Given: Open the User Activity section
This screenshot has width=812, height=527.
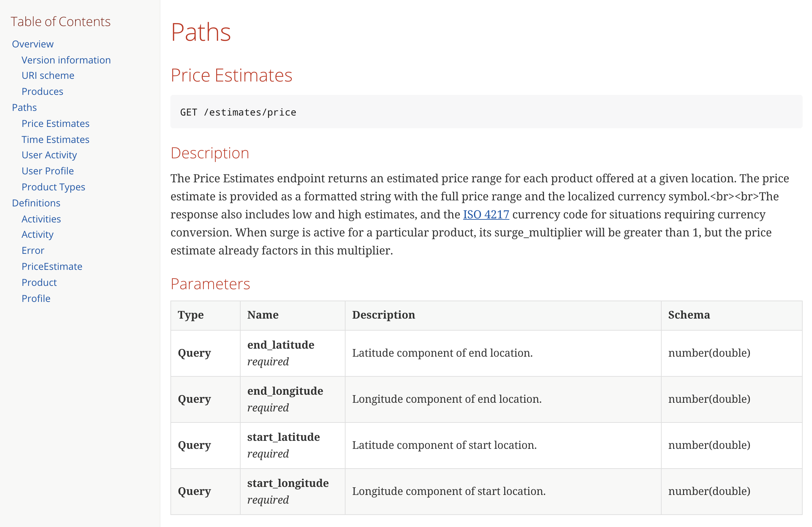Looking at the screenshot, I should coord(49,155).
